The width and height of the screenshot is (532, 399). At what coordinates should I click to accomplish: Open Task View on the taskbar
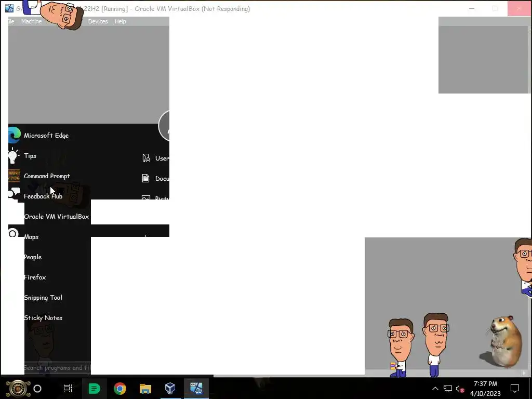click(68, 389)
